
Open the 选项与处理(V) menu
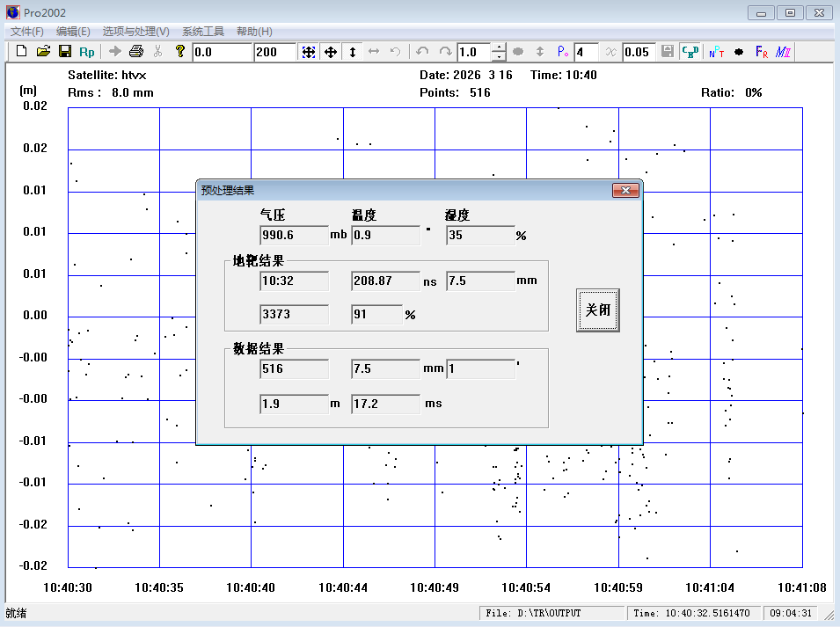point(136,32)
